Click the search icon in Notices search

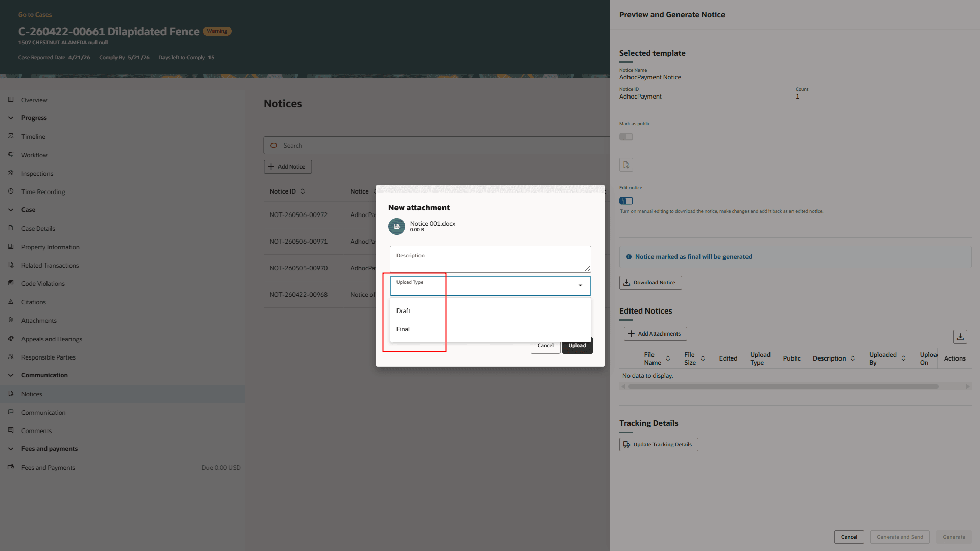click(x=274, y=145)
